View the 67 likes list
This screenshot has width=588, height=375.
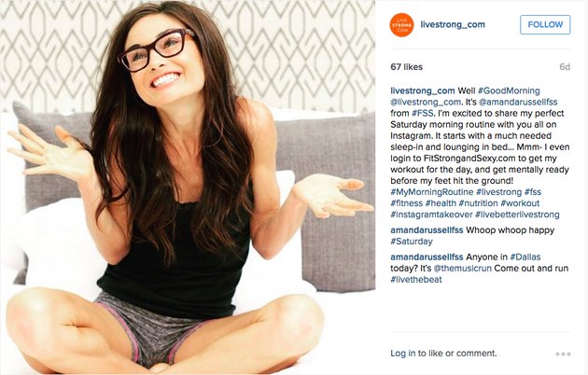[407, 67]
